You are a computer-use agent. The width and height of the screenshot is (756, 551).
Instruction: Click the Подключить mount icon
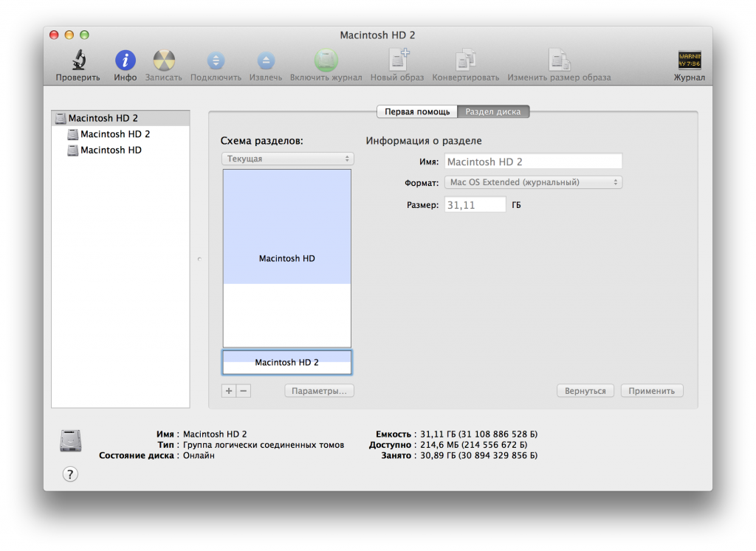(x=216, y=60)
